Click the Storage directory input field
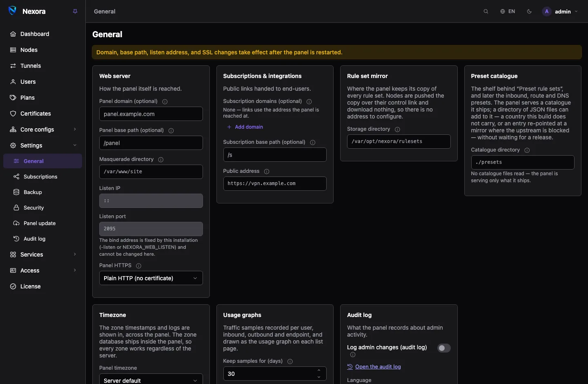588x384 pixels. (x=399, y=142)
